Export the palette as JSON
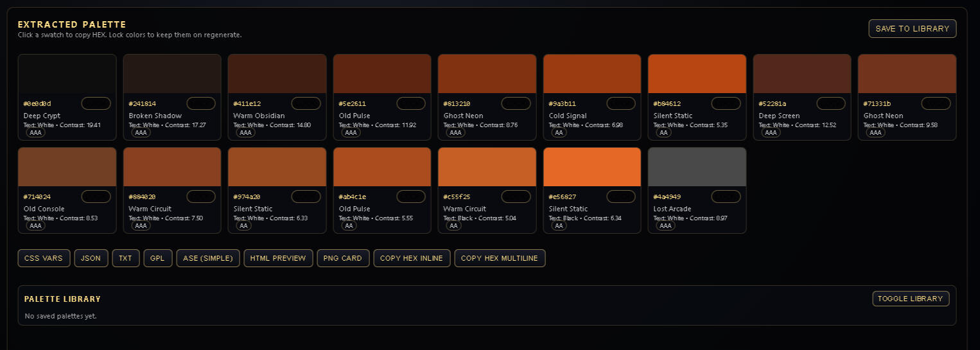This screenshot has height=350, width=980. pos(91,258)
